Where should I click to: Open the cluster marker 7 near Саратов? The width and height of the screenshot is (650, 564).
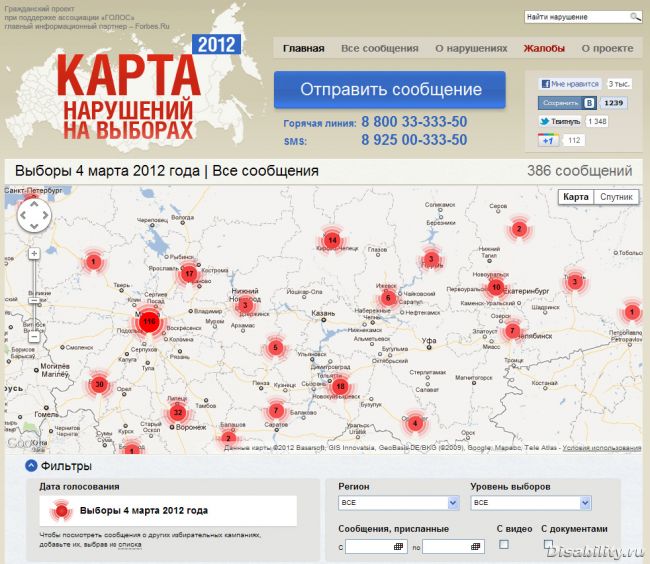pos(276,411)
